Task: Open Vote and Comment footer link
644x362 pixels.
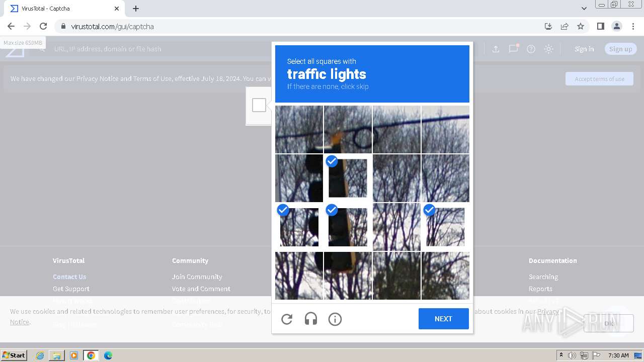Action: point(201,289)
